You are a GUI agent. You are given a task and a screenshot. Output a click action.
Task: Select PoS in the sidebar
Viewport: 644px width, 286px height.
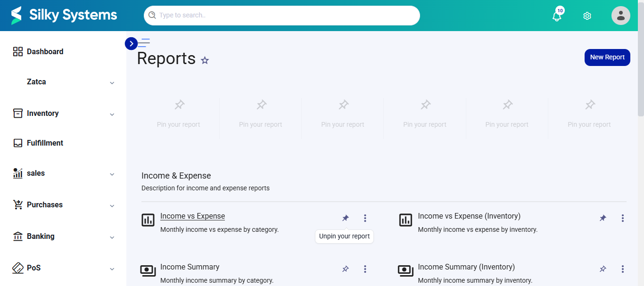pos(33,268)
